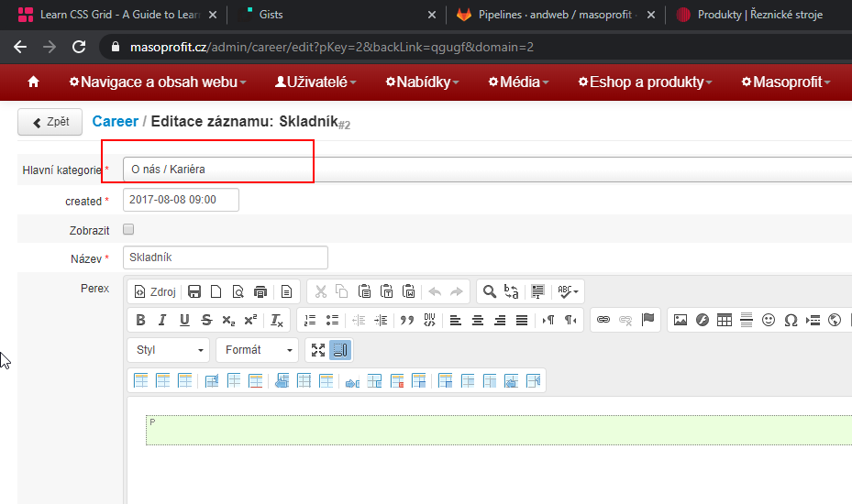Open the Replace icon in the editor toolbar
Image resolution: width=852 pixels, height=504 pixels.
[512, 291]
